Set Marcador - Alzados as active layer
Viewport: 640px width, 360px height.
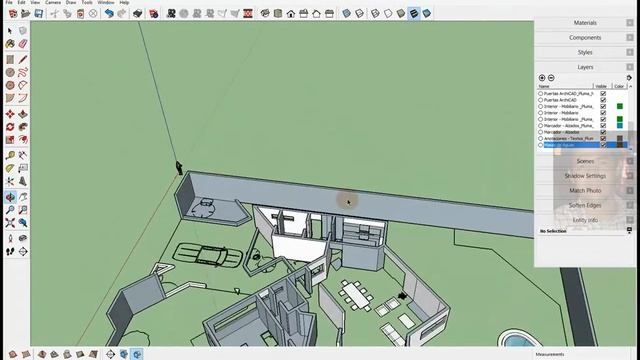click(x=540, y=132)
